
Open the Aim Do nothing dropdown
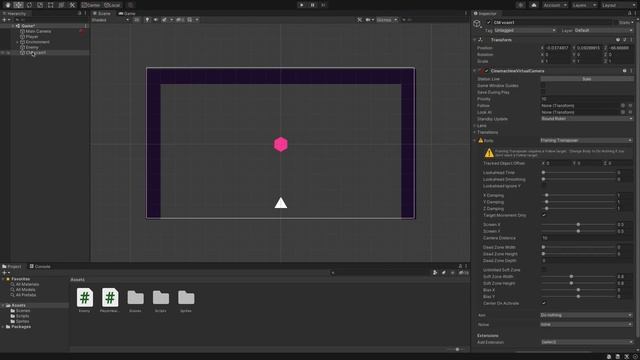[586, 315]
